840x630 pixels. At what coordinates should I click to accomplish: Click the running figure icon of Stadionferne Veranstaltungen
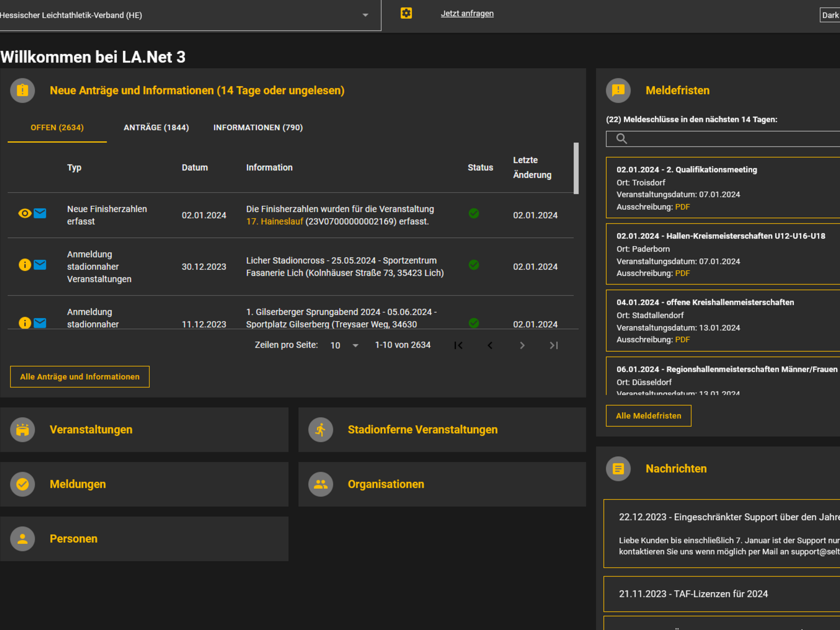(x=321, y=429)
